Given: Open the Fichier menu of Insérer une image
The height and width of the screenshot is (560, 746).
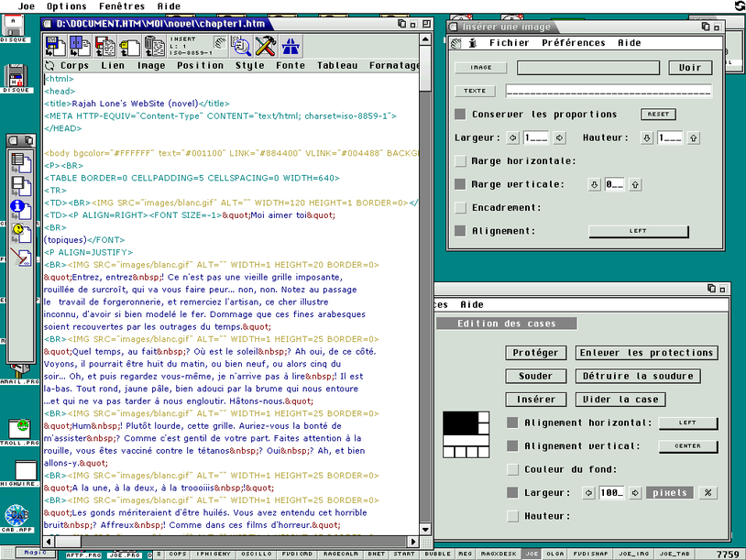Looking at the screenshot, I should (510, 42).
